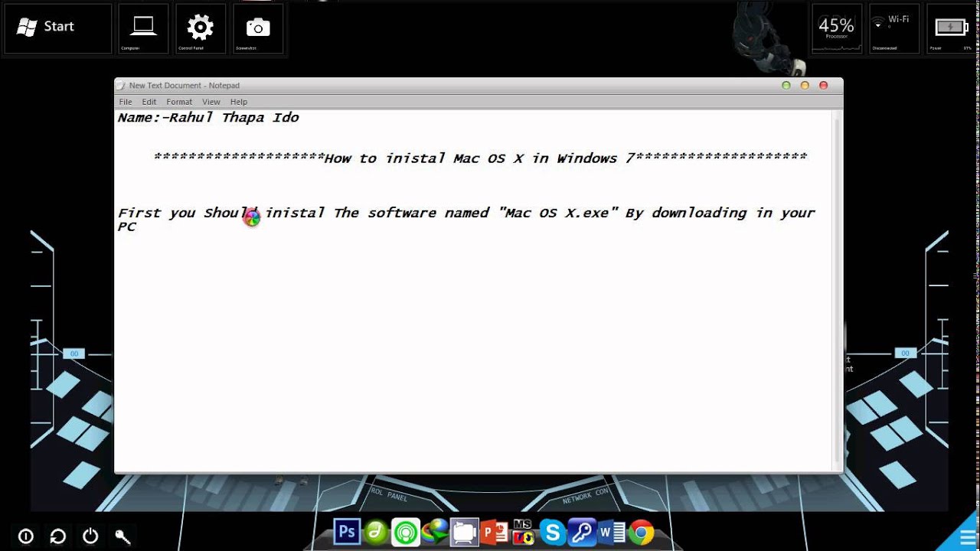
Task: Click the key lock icon beside shutdown
Action: (x=122, y=536)
